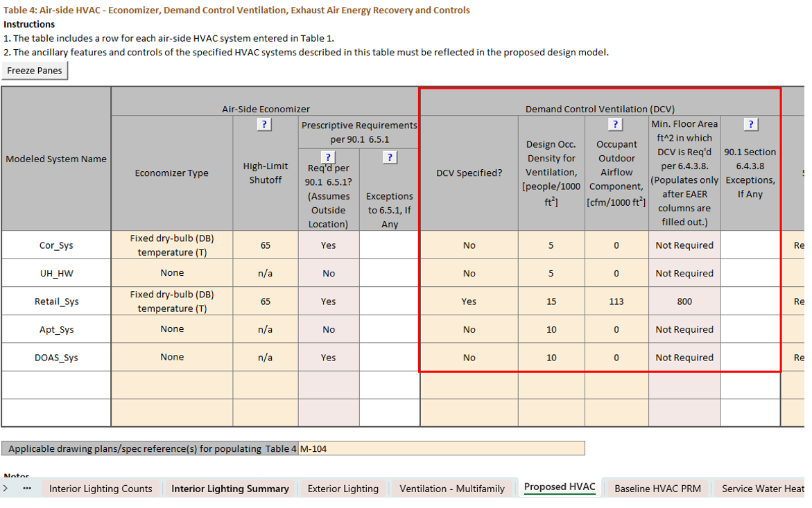Image resolution: width=812 pixels, height=508 pixels.
Task: Open help for Req'd per 90.1 6.5.1
Action: click(x=329, y=157)
